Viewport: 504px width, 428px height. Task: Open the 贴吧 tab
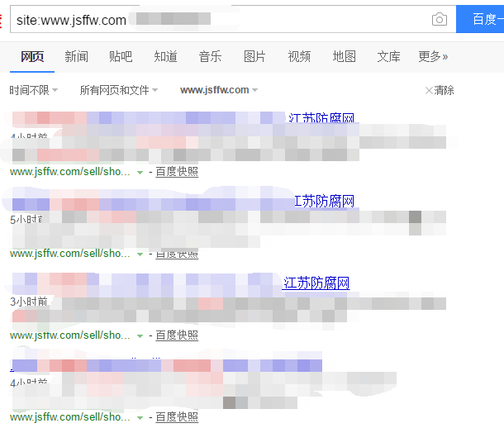point(121,56)
